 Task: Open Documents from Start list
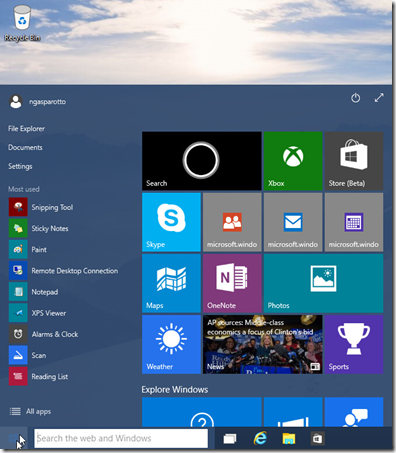coord(25,147)
